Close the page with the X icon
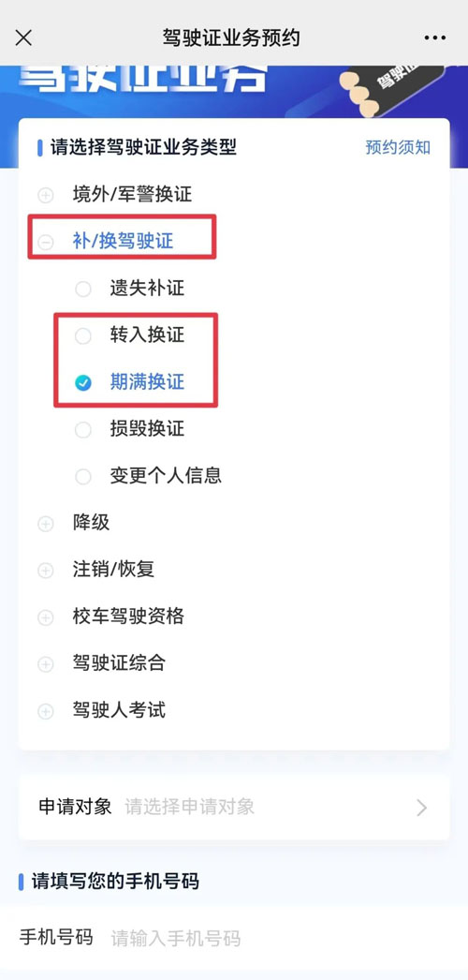Screen dimensions: 468x980 point(23,37)
